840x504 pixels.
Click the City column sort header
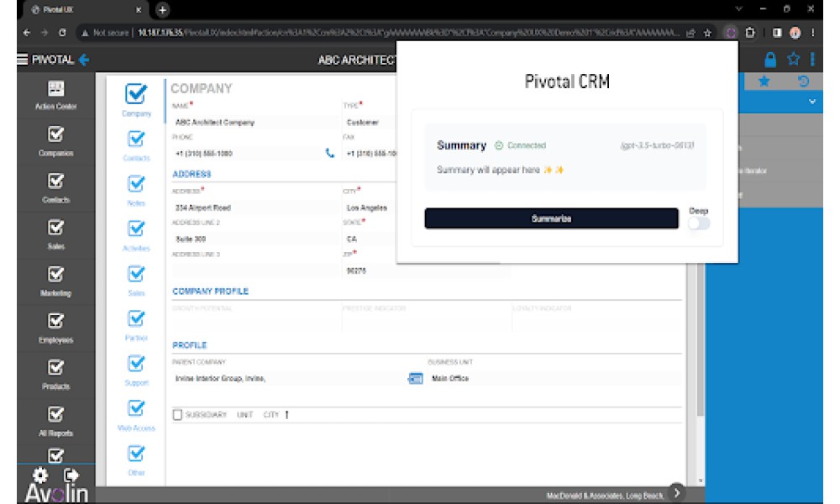tap(271, 415)
